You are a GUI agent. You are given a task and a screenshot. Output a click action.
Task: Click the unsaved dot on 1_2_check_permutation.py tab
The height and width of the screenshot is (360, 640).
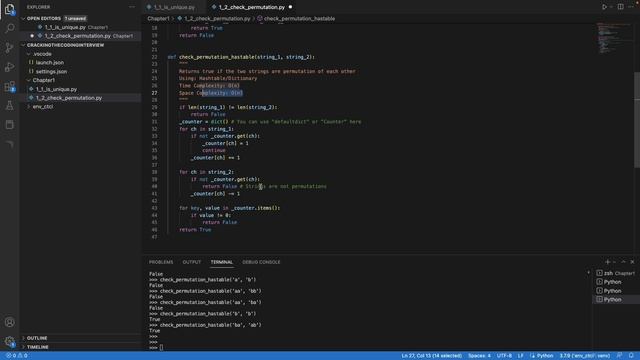point(290,7)
